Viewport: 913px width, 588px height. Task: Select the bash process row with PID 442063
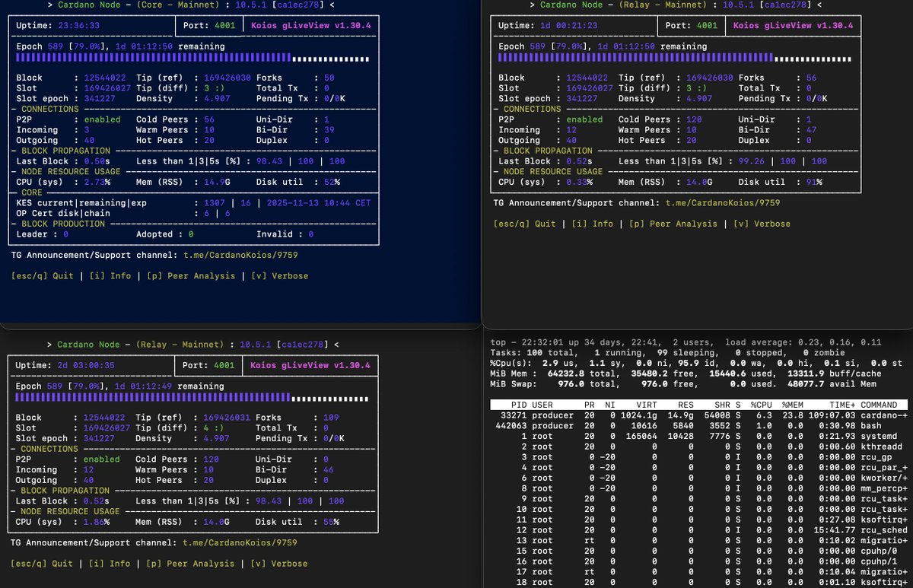pyautogui.click(x=700, y=426)
